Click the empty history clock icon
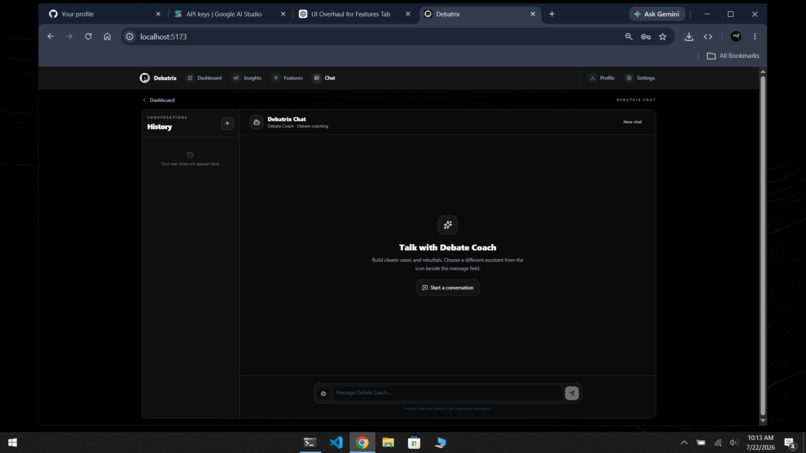This screenshot has height=453, width=806. click(190, 155)
